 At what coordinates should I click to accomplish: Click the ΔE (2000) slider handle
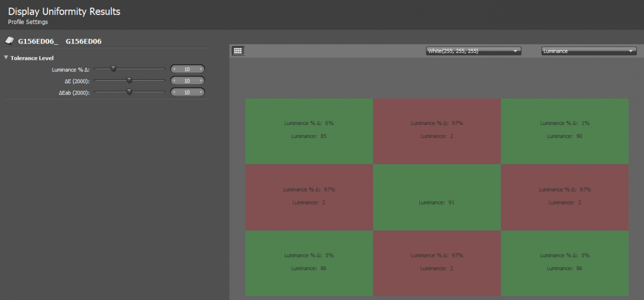point(129,80)
